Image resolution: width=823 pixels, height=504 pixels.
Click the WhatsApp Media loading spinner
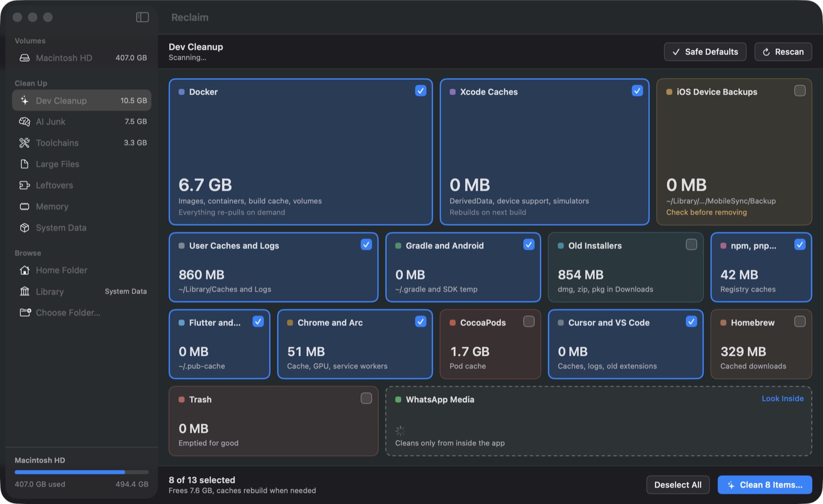(x=400, y=430)
